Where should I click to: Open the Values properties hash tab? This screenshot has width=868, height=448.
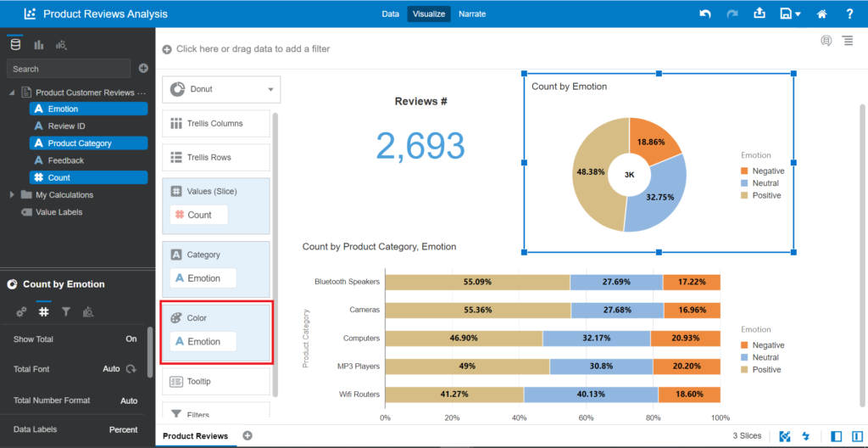coord(44,312)
